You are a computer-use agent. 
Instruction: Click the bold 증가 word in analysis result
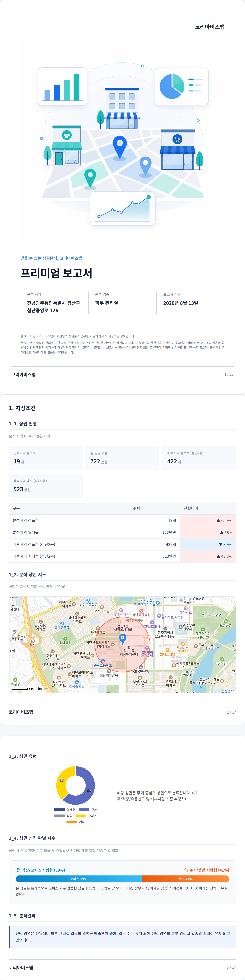[113, 933]
